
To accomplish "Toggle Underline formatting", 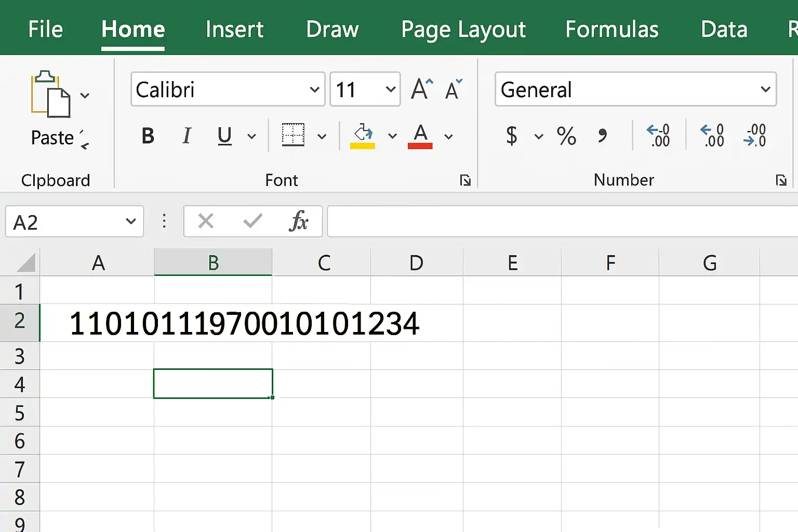I will point(224,136).
